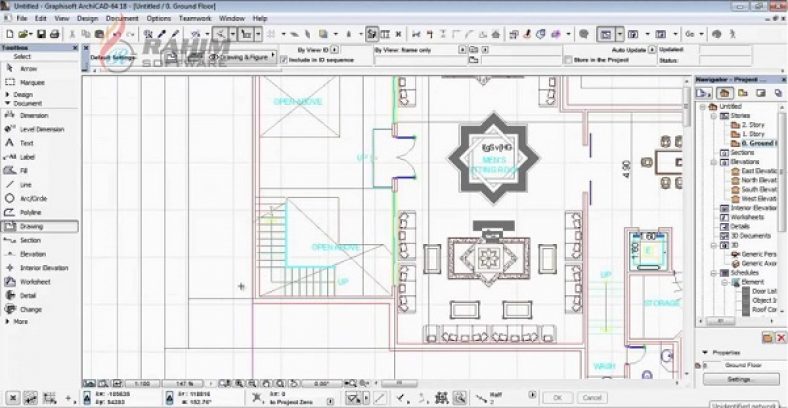The image size is (788, 408).
Task: Toggle Include in ID sequence checkbox
Action: click(284, 60)
